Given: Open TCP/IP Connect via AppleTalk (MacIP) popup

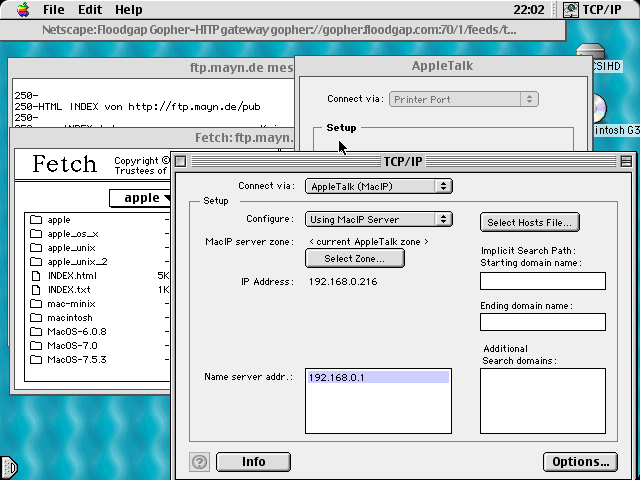Looking at the screenshot, I should (379, 186).
